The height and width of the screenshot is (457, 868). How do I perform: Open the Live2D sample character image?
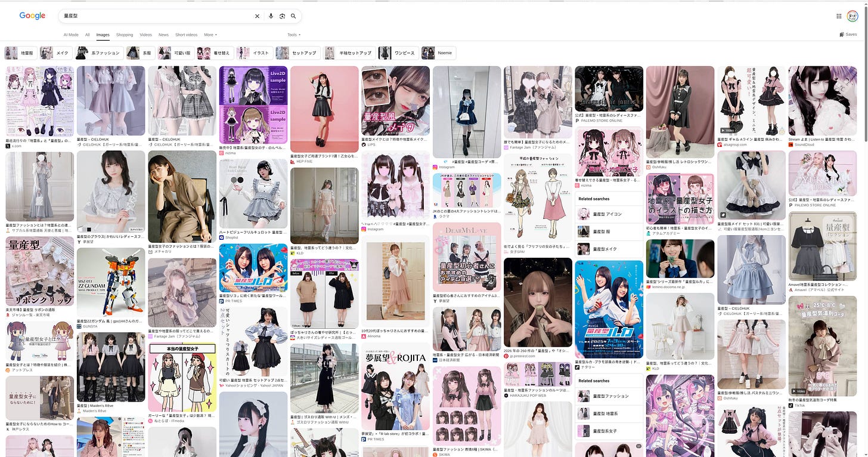[253, 104]
